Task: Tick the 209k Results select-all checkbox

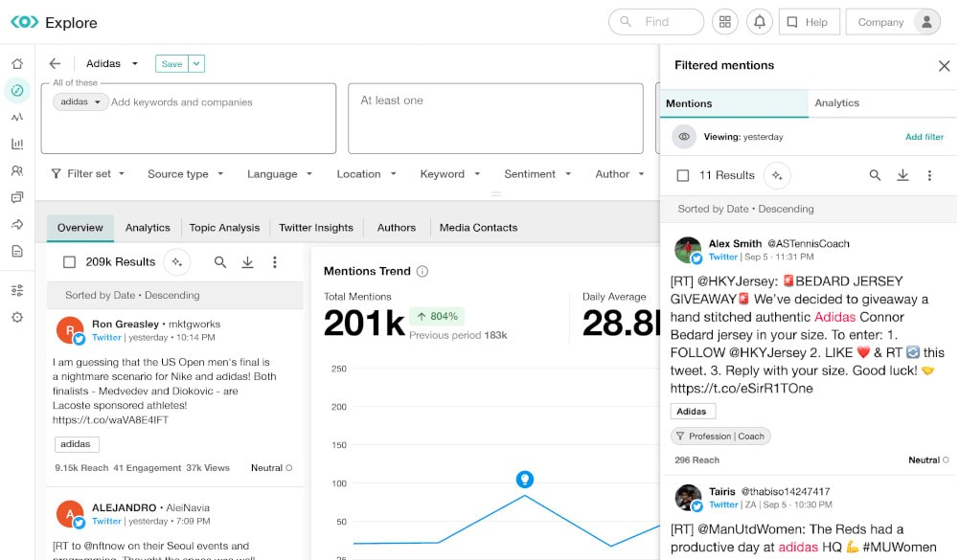Action: click(70, 262)
